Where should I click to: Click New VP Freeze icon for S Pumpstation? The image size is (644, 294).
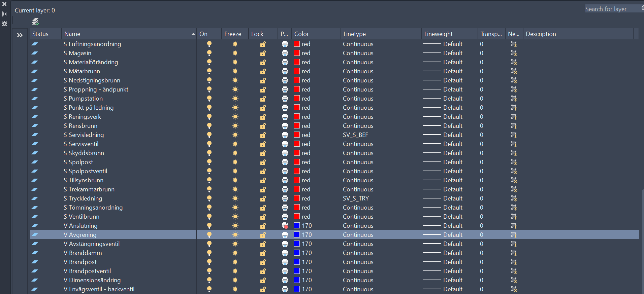[x=514, y=99]
